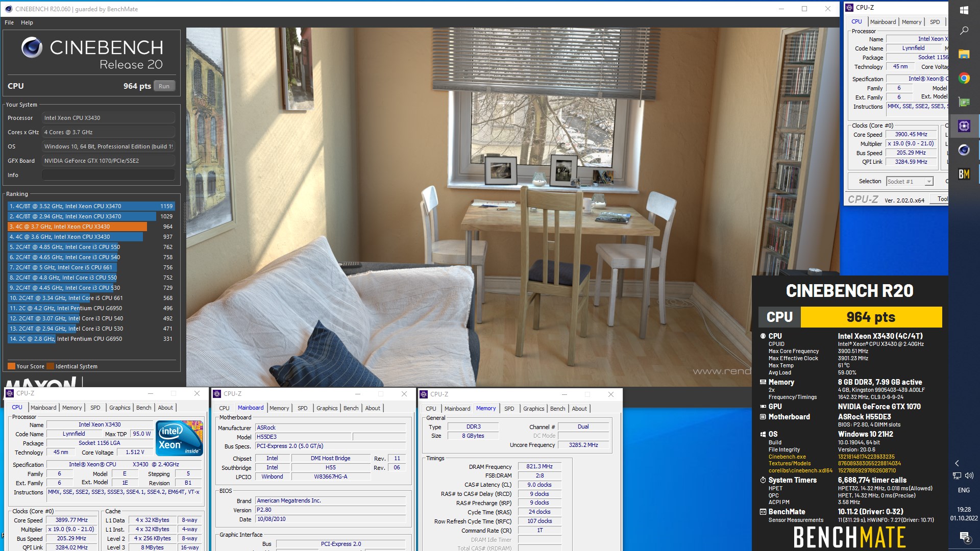The height and width of the screenshot is (551, 980).
Task: Select ranking entry 14 Pentium G6950
Action: [x=91, y=339]
